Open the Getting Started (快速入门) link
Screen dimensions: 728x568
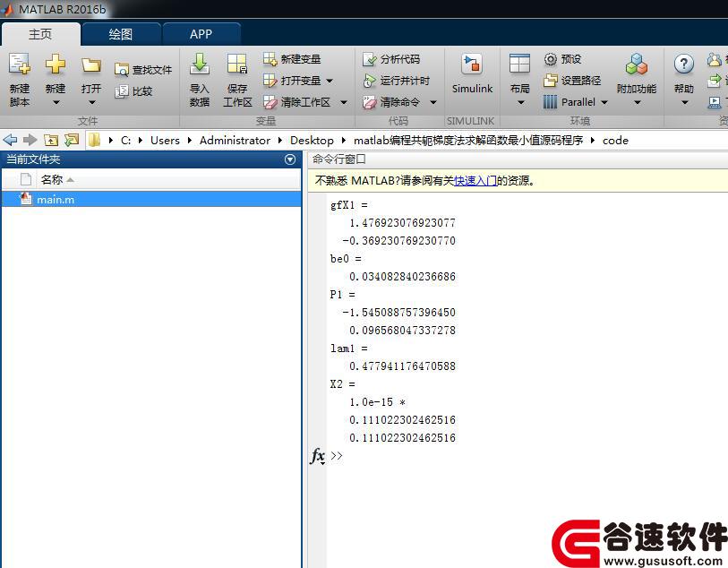pos(475,181)
